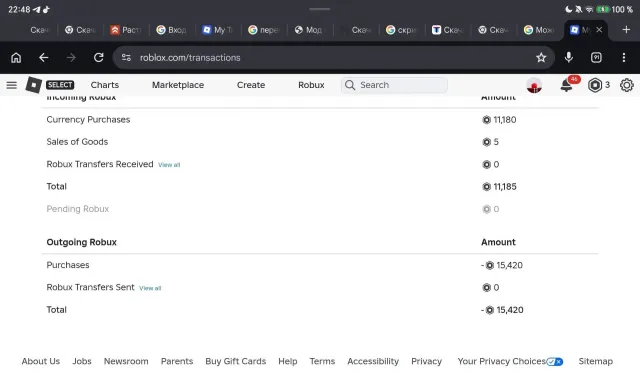This screenshot has height=384, width=640.
Task: Switch to the 'Мож' Google tab
Action: (x=540, y=30)
